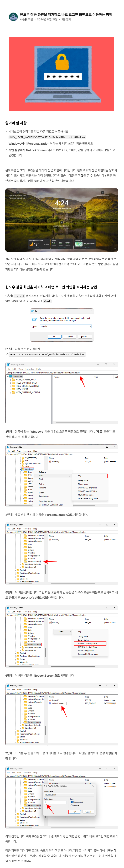The height and width of the screenshot is (868, 124).
Task: Choose Copy Key Name in step 3 menu
Action: (46, 501)
